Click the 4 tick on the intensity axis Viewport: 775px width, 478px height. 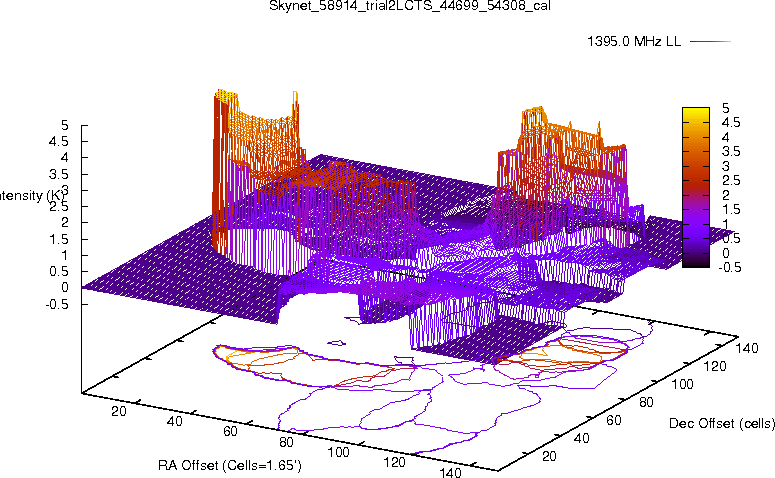click(x=65, y=158)
